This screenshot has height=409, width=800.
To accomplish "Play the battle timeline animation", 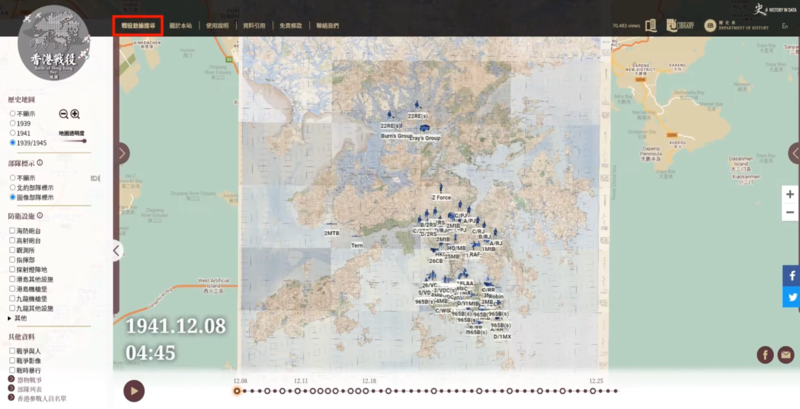I will [x=134, y=391].
